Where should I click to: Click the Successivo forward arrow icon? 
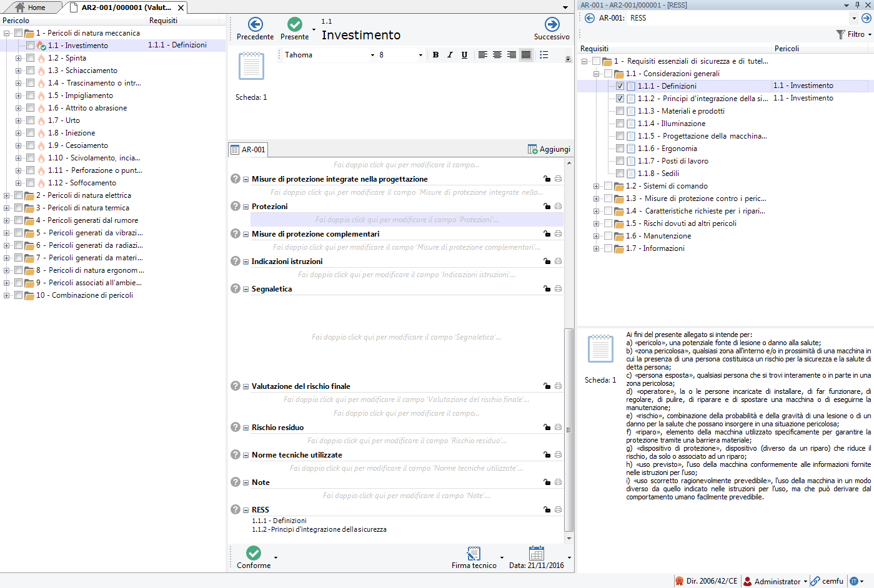(552, 25)
